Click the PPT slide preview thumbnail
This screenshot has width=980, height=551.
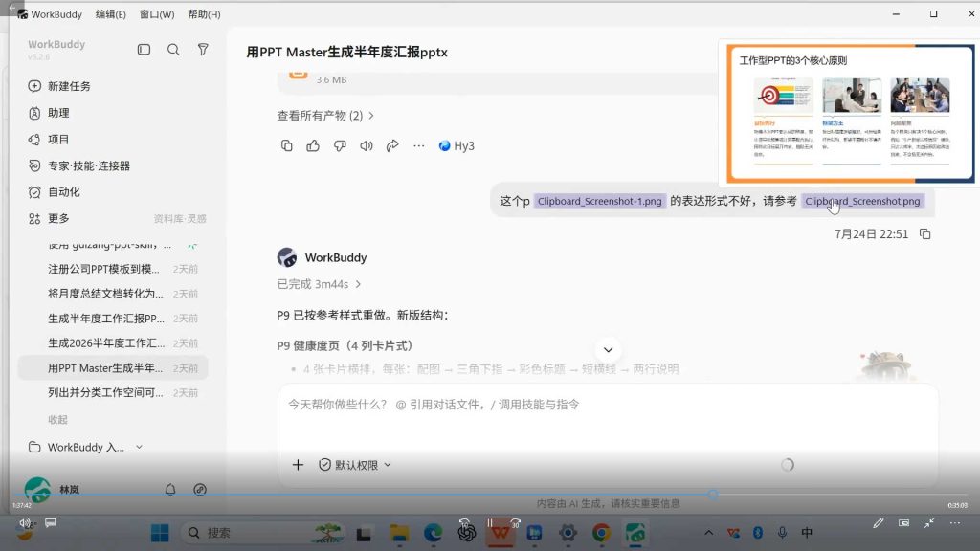(850, 113)
